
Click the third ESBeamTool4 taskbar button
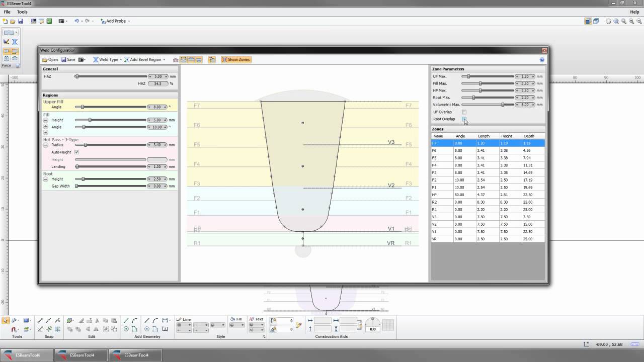(135, 355)
